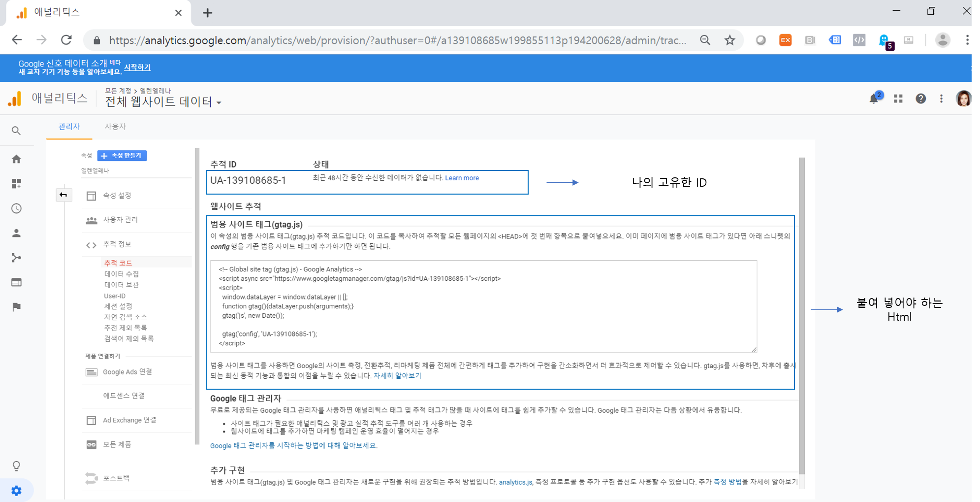Viewport: 980px width, 502px height.
Task: Open the Help question mark icon
Action: [920, 99]
